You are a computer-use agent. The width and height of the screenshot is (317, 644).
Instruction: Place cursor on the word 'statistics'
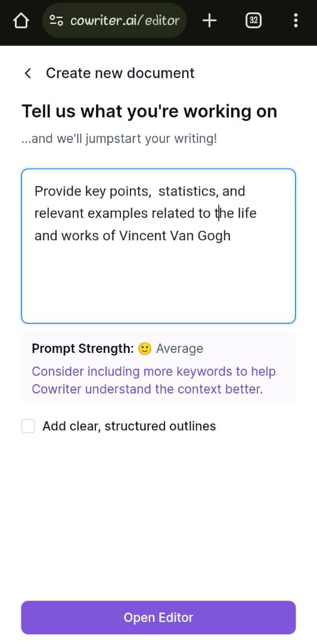tap(188, 191)
